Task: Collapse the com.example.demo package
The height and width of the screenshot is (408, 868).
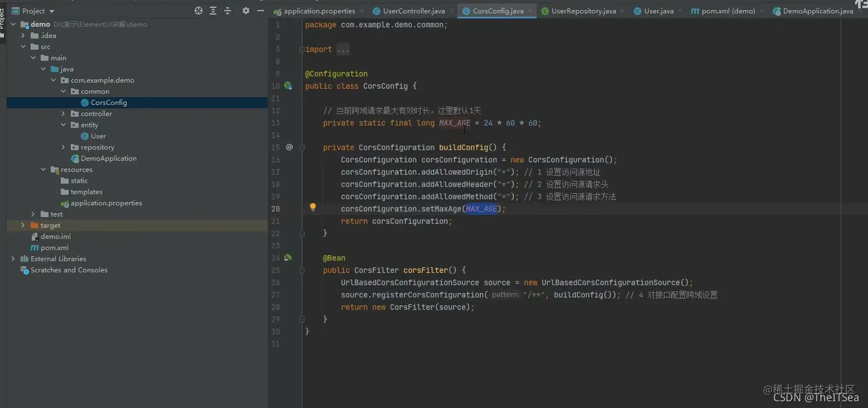Action: click(x=53, y=80)
